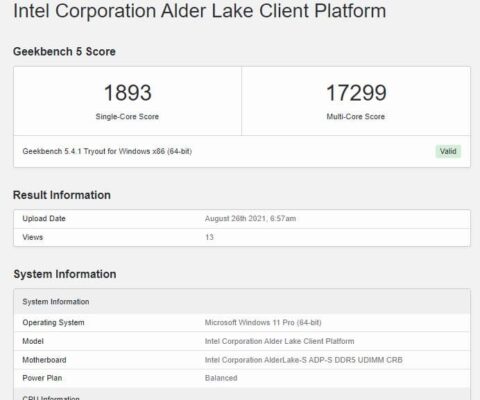This screenshot has height=400, width=480.
Task: Click the Geekbench 5 Score heading
Action: (64, 52)
